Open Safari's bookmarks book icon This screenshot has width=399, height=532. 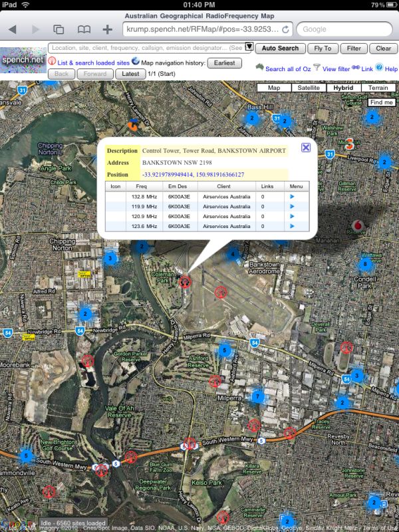84,29
